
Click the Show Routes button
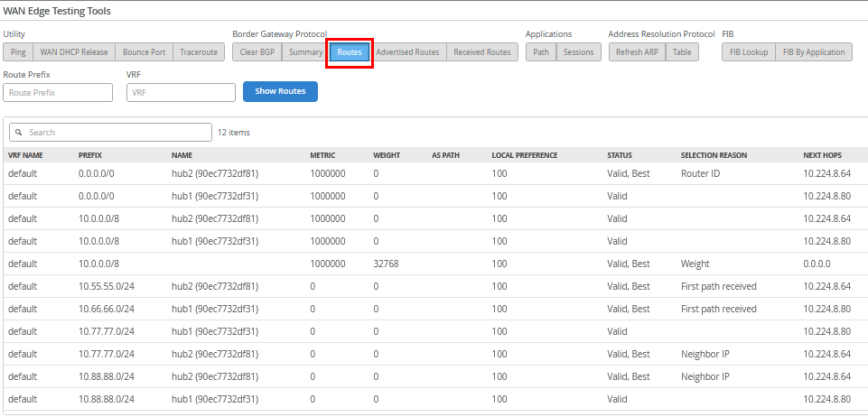coord(280,91)
